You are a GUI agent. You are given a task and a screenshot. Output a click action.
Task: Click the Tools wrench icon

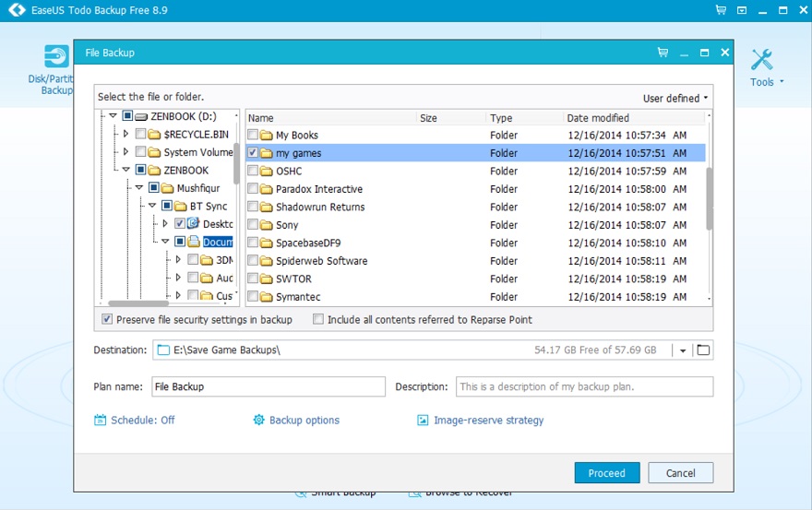click(762, 60)
